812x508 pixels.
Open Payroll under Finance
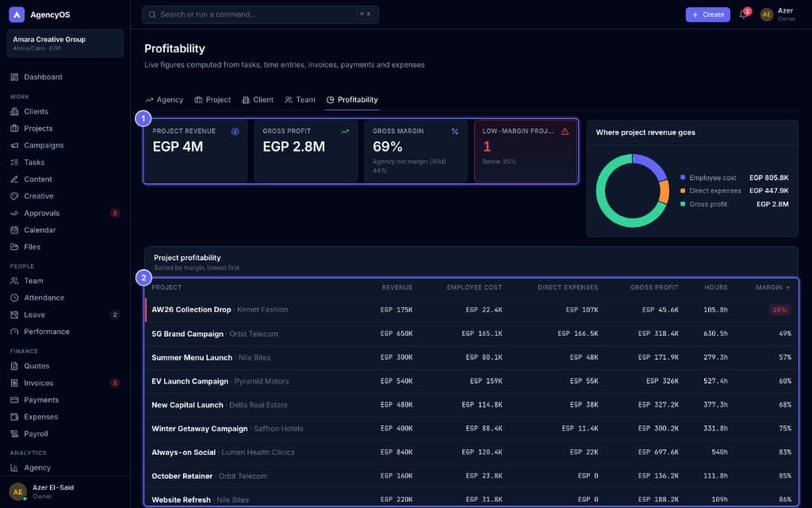[x=65, y=433]
